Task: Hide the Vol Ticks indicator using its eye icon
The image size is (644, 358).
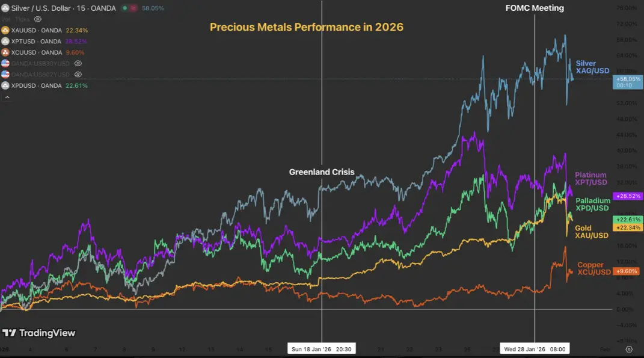Action: tap(37, 19)
